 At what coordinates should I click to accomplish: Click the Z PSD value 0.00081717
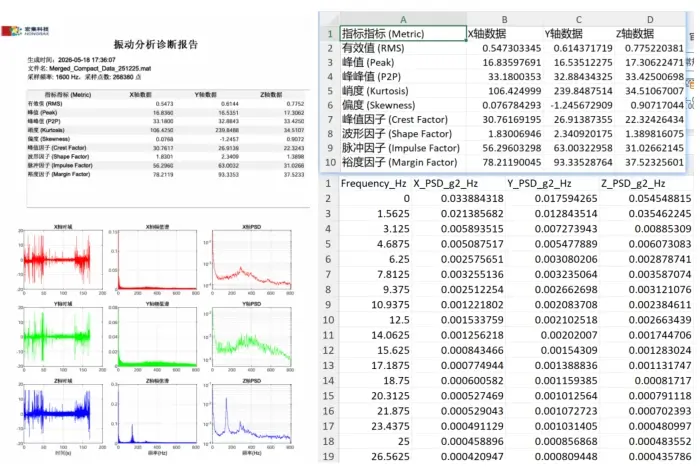[662, 380]
